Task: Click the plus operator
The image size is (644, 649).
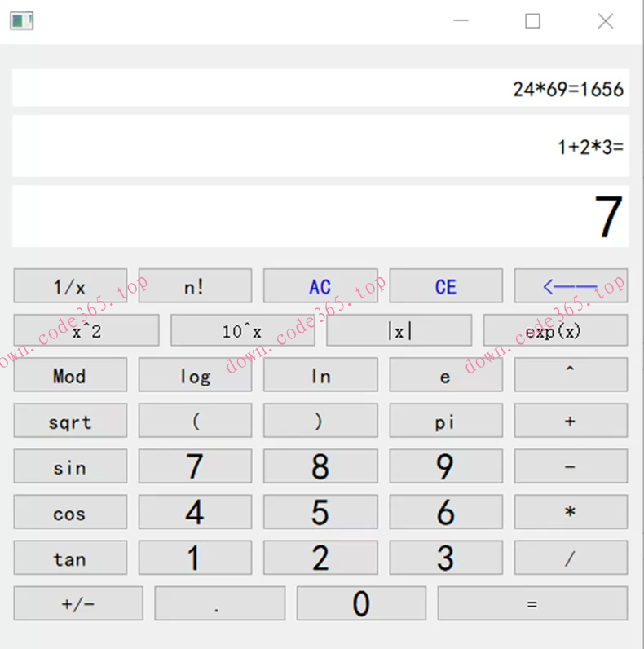Action: 571,421
